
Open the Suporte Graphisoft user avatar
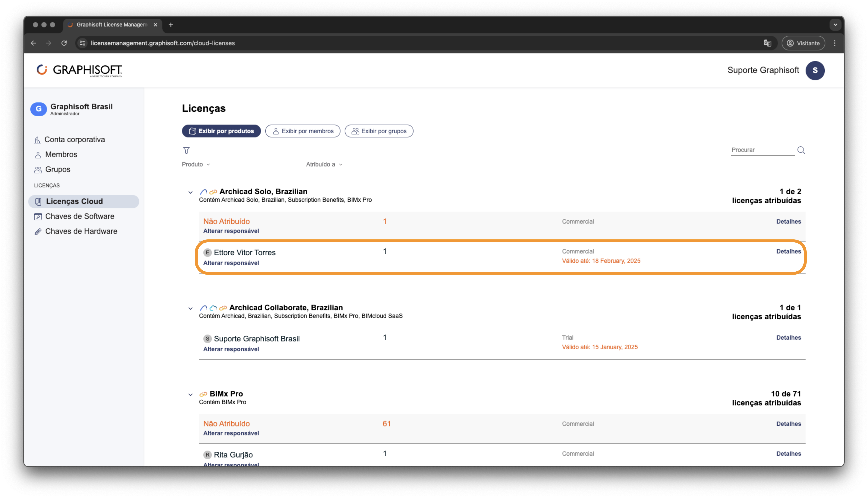[x=815, y=70]
